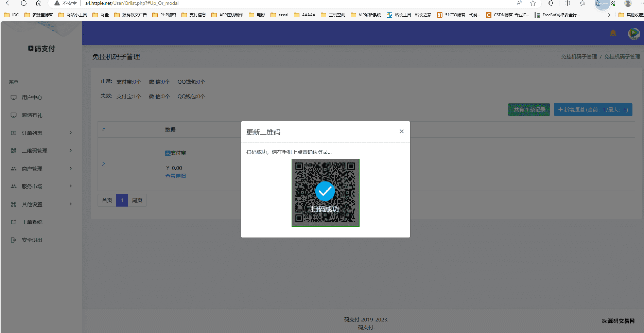644x333 pixels.
Task: Open 站长工具 bookmark
Action: pyautogui.click(x=409, y=15)
